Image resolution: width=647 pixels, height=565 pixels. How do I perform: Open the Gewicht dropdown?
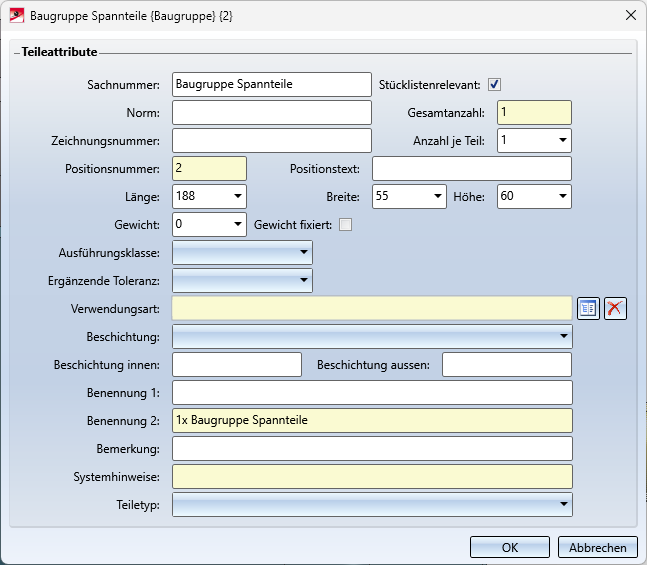coord(238,224)
